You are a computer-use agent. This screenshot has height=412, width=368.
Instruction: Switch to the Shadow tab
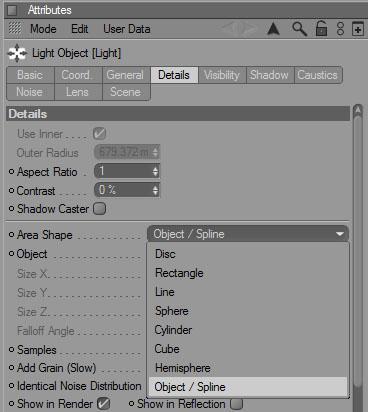(x=269, y=75)
